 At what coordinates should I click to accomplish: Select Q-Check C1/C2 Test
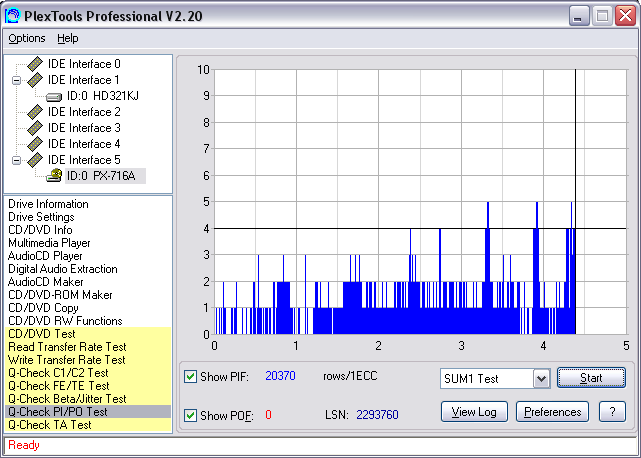[88, 373]
